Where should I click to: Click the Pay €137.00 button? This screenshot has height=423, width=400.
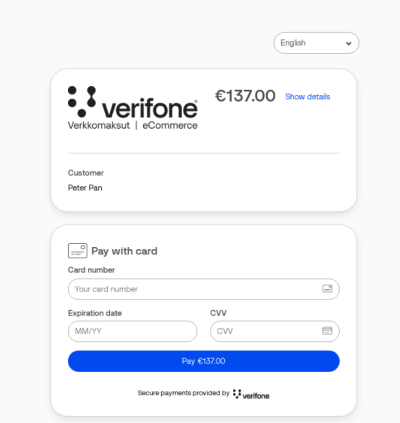(204, 361)
